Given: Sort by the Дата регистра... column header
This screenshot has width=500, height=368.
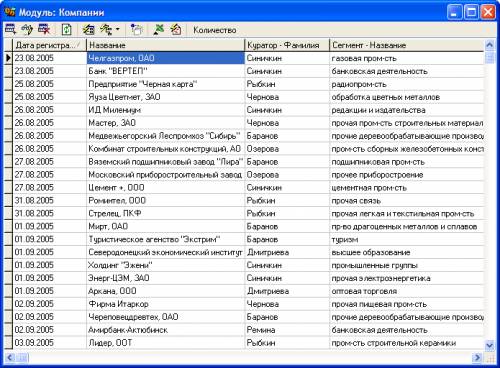Looking at the screenshot, I should [49, 45].
